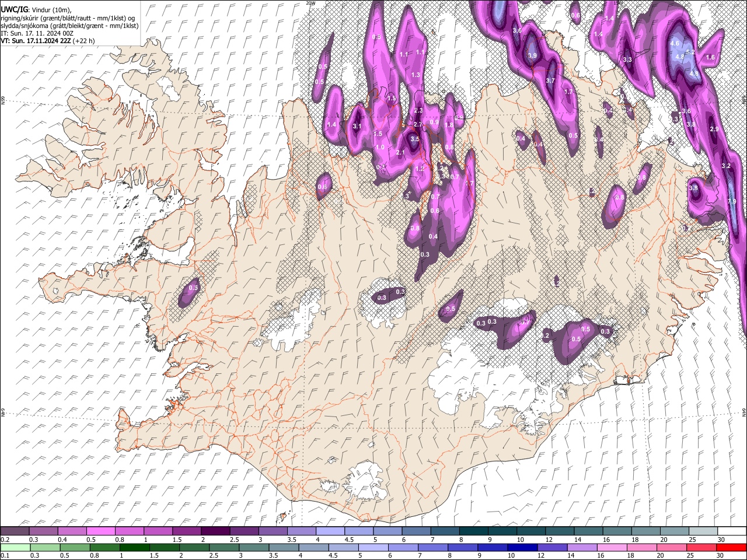The height and width of the screenshot is (560, 747).
Task: Click the light gray 25 swatch in top legend
Action: [x=703, y=531]
